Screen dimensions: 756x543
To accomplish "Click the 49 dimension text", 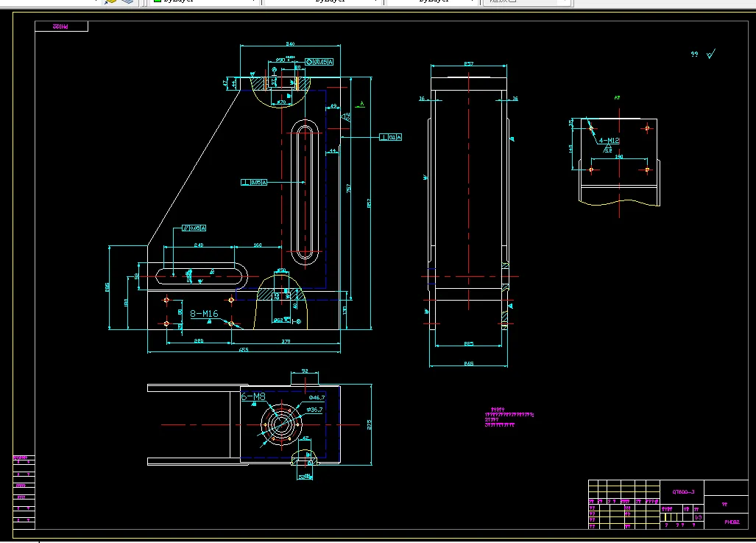I will pos(333,105).
